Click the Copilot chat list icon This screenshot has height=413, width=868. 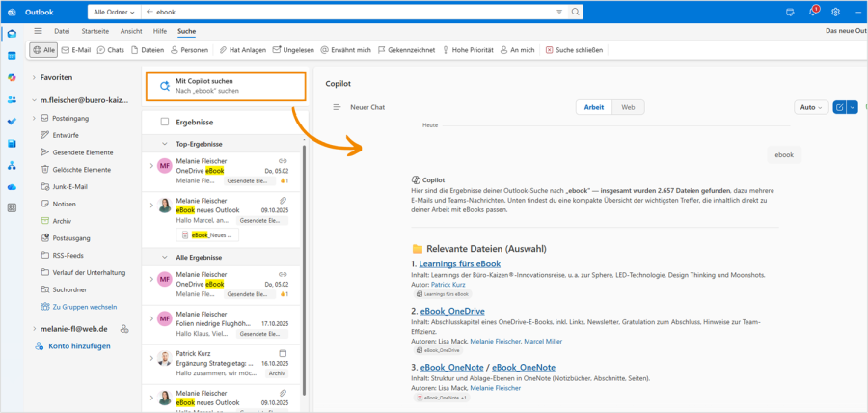tap(337, 107)
